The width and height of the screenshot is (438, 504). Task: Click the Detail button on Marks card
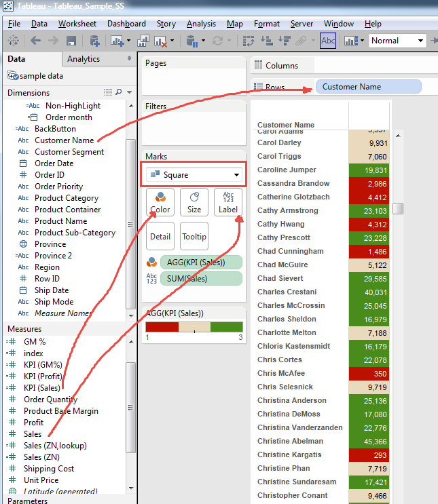[160, 236]
